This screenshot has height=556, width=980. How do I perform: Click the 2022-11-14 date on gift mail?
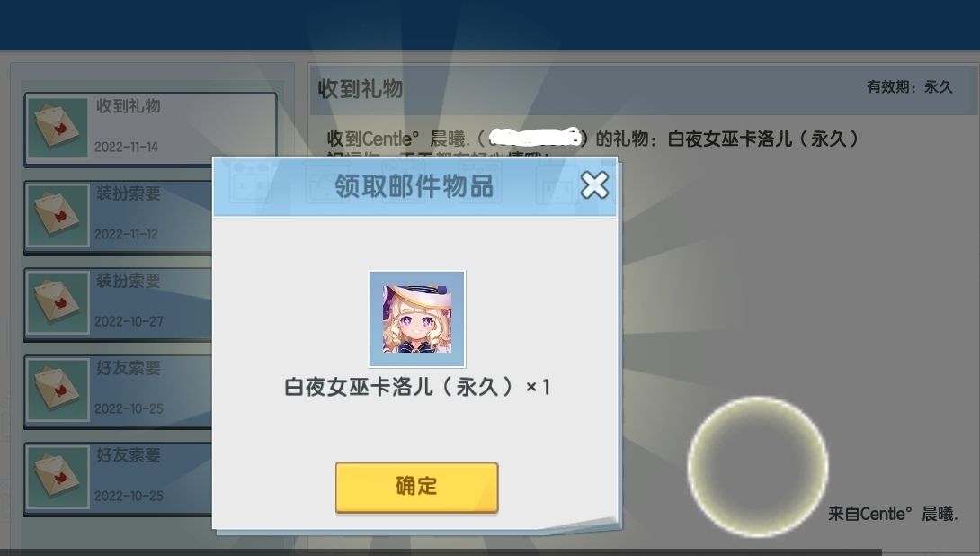pyautogui.click(x=126, y=147)
